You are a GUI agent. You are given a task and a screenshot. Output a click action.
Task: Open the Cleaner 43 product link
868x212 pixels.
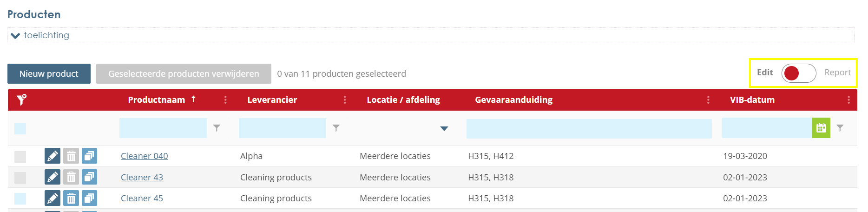[x=142, y=177]
